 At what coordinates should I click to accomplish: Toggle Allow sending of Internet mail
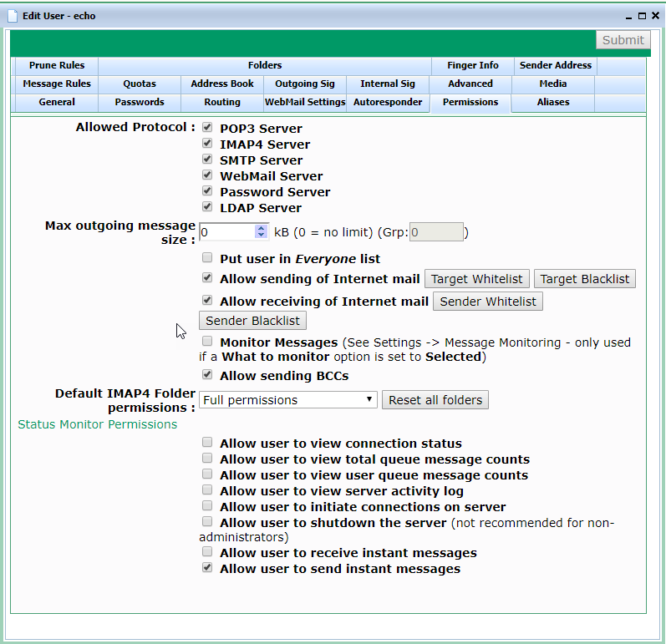207,277
